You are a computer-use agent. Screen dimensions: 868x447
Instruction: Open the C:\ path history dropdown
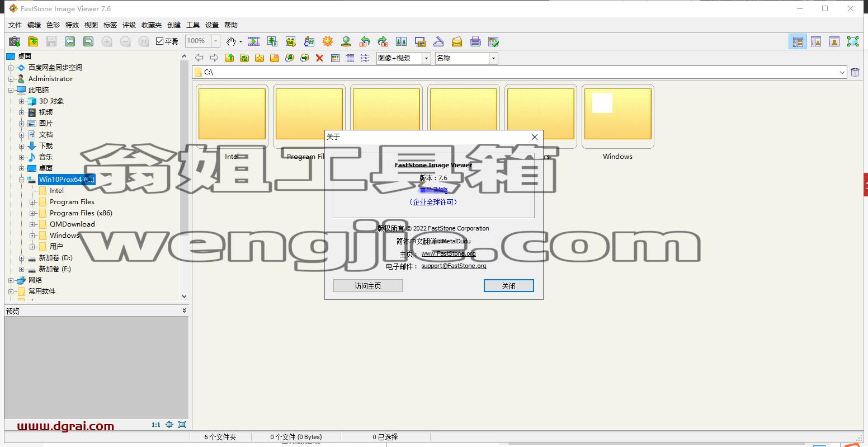(842, 72)
